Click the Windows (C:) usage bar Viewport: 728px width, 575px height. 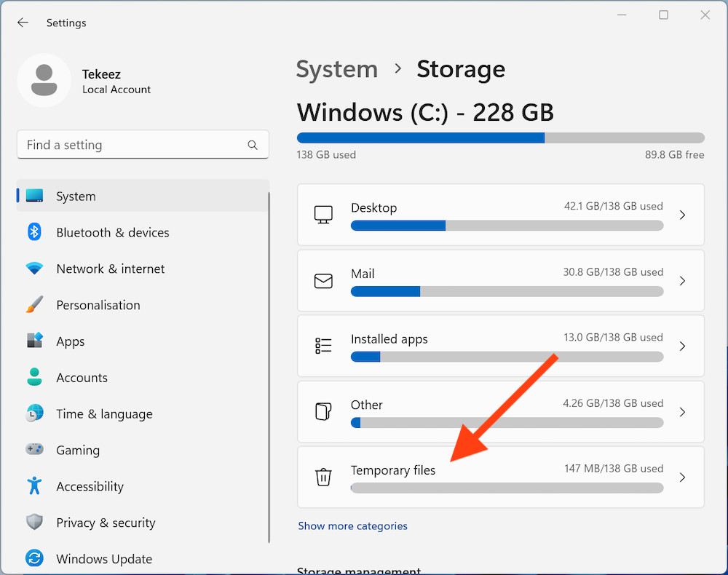point(501,138)
